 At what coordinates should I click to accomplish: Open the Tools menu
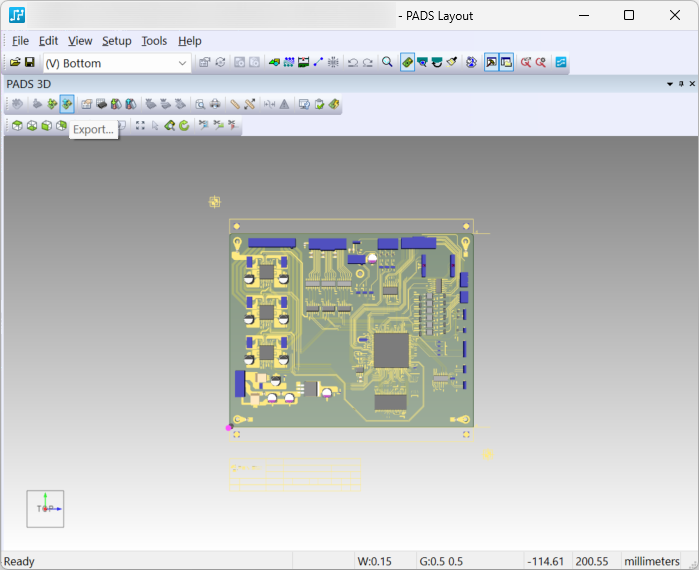[x=154, y=41]
